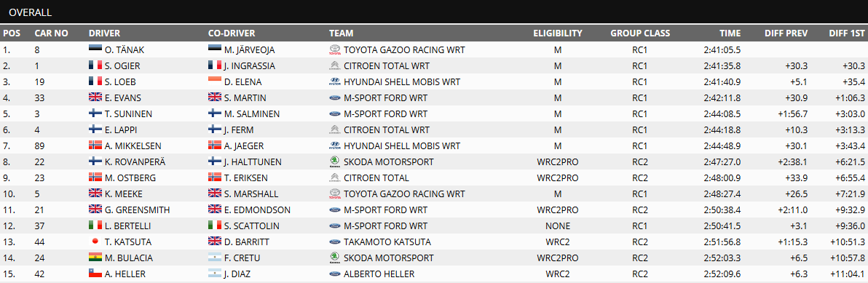
Task: Click the Monaco flag beside D. Elena
Action: pyautogui.click(x=216, y=81)
